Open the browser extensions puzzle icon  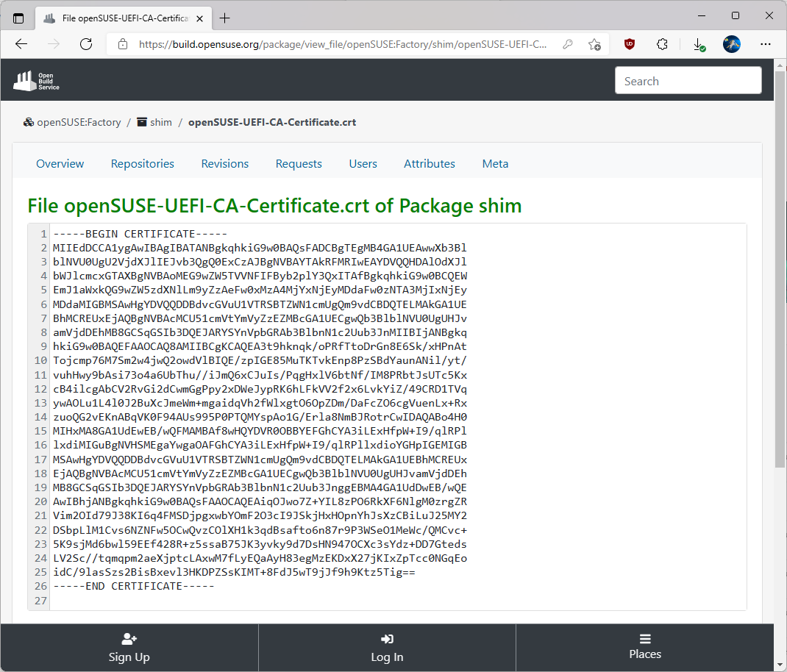point(662,44)
